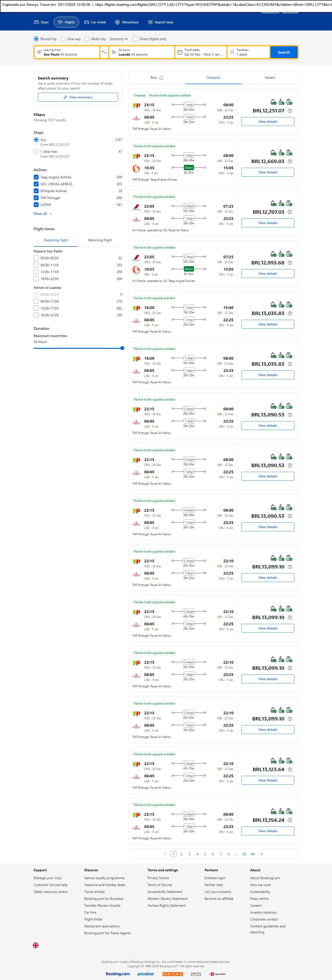
Task: Click the next page arrow in pagination
Action: (x=261, y=854)
